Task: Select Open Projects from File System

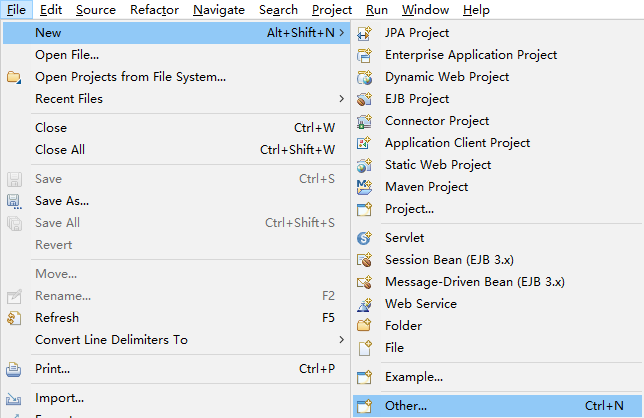Action: tap(130, 77)
